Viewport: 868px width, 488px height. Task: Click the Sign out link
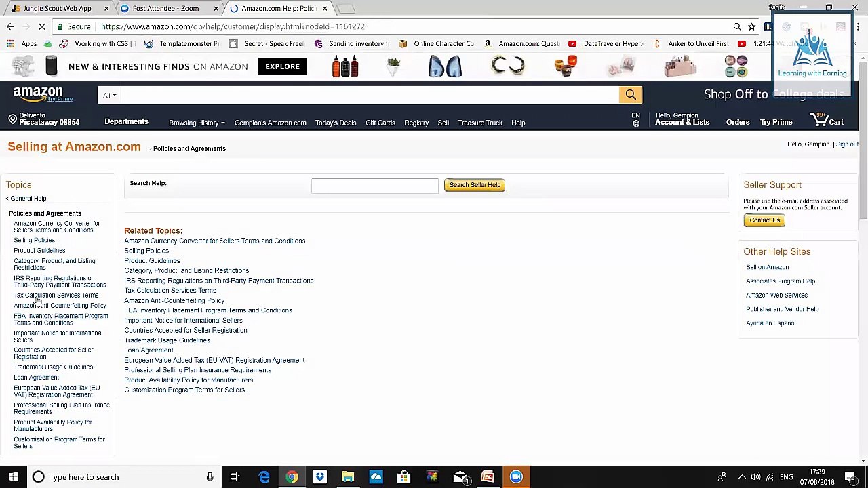847,144
